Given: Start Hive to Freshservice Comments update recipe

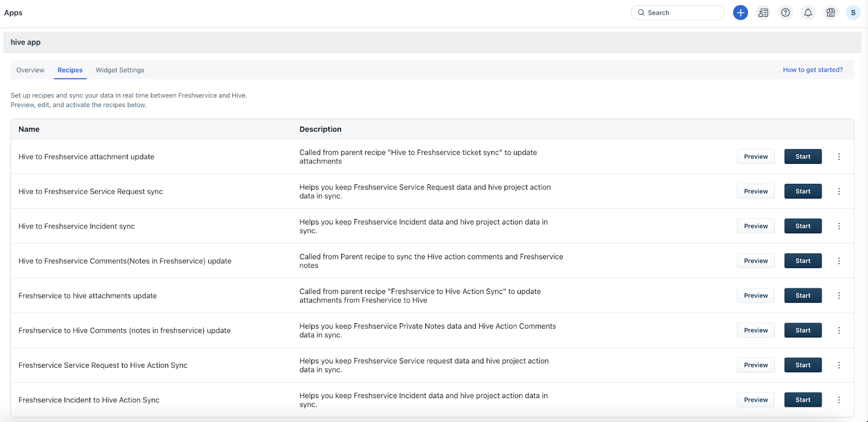Looking at the screenshot, I should pyautogui.click(x=803, y=261).
